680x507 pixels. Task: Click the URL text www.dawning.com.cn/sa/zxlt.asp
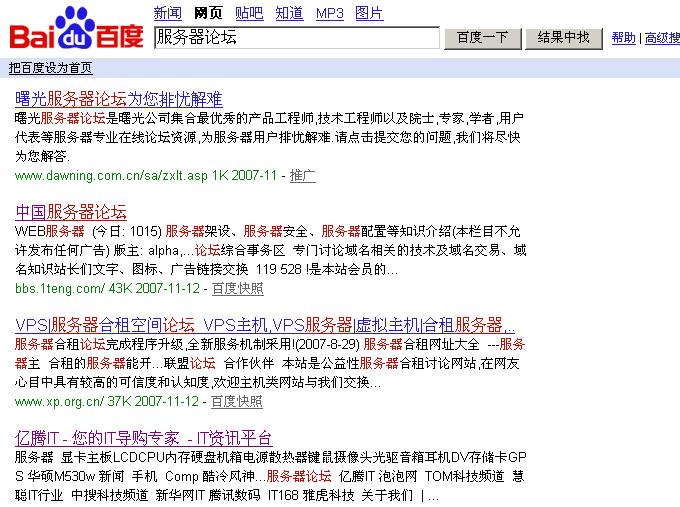[x=111, y=176]
